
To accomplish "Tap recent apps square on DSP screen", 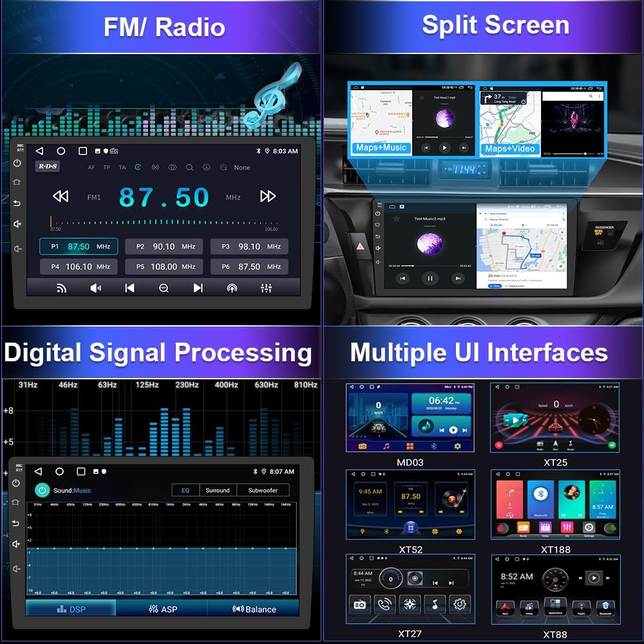I will coord(81,471).
